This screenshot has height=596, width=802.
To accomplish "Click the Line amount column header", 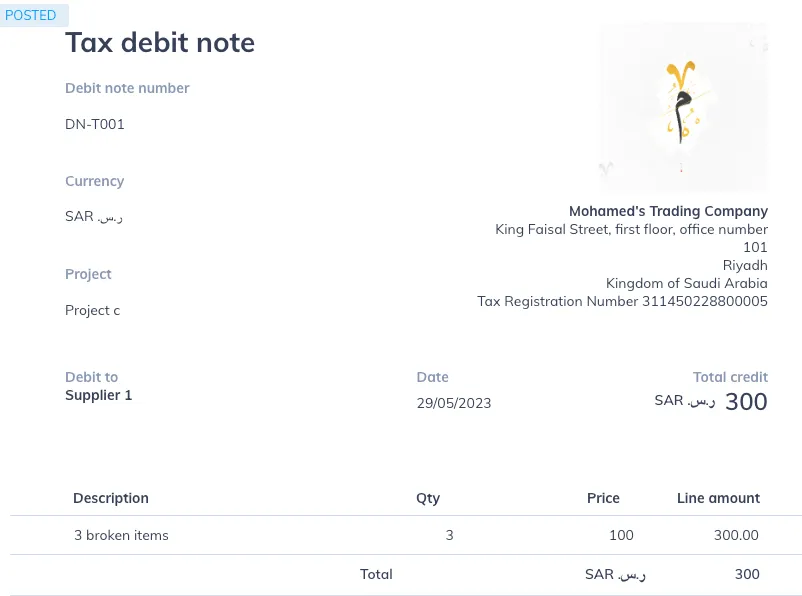I will click(x=718, y=498).
